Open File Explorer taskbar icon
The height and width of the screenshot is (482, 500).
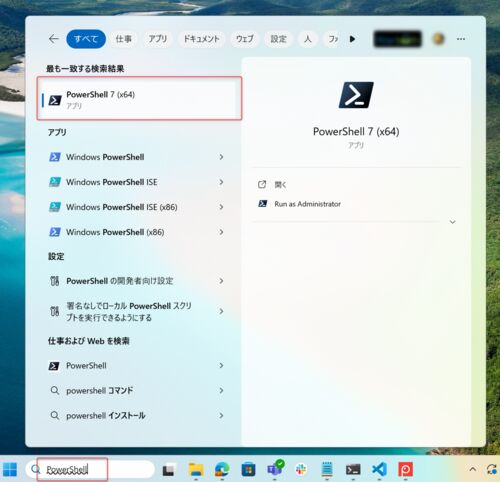[196, 470]
